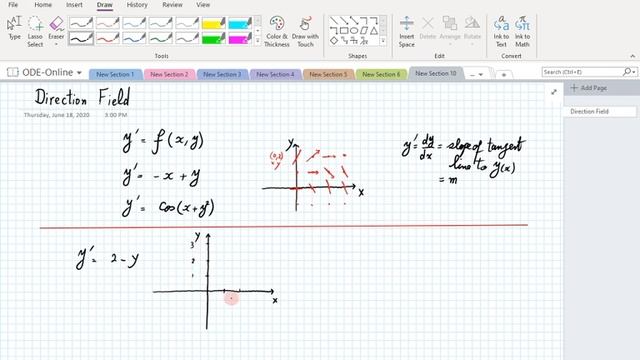Open the Rotate options
The height and width of the screenshot is (360, 640).
pyautogui.click(x=472, y=28)
